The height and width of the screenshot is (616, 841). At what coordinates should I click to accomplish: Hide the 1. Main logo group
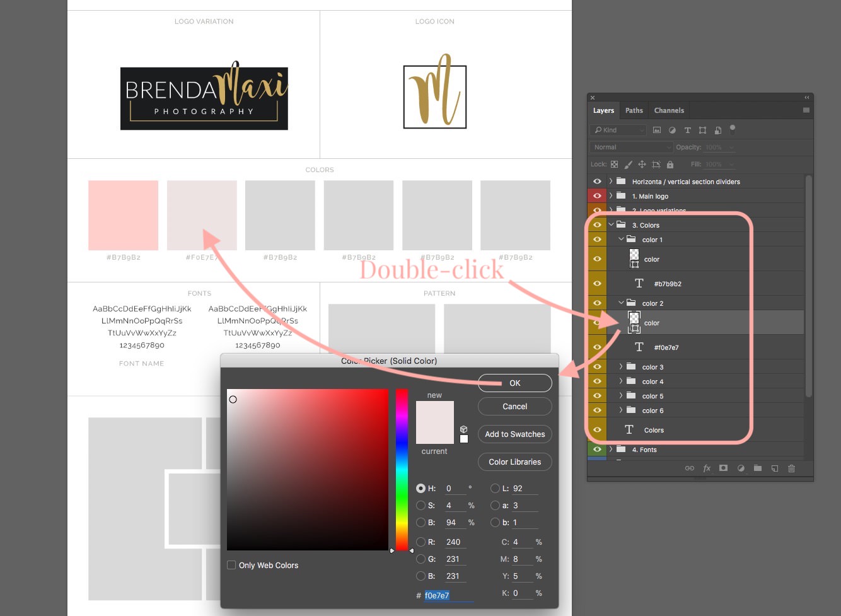[597, 196]
